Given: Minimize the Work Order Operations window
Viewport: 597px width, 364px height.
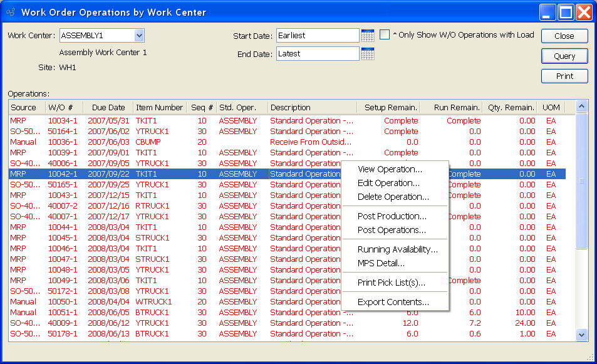Looking at the screenshot, I should [548, 12].
